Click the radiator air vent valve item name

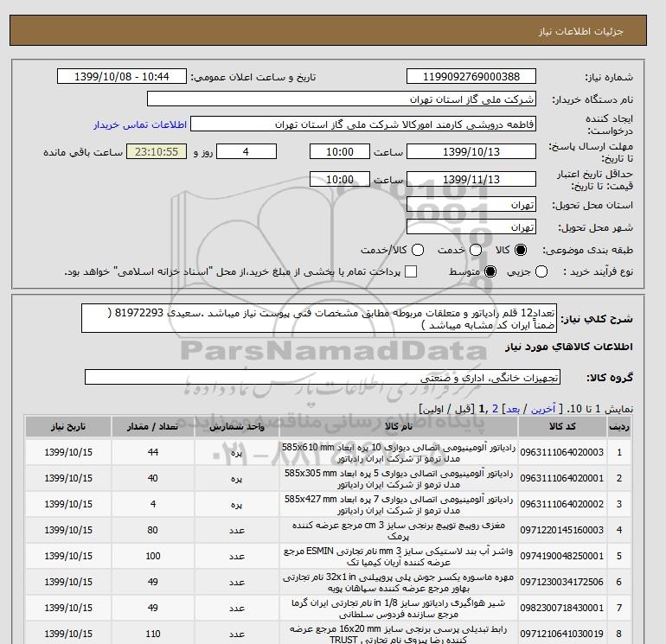pyautogui.click(x=399, y=608)
